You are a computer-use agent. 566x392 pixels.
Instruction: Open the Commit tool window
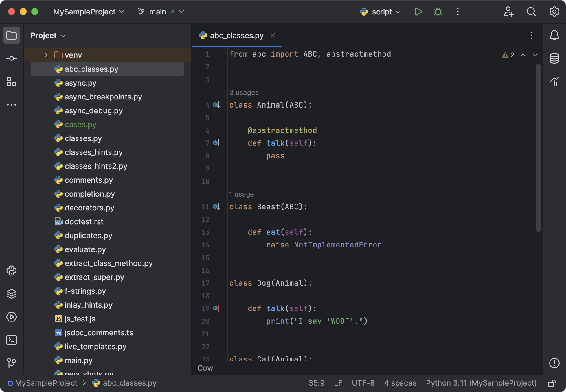point(12,58)
